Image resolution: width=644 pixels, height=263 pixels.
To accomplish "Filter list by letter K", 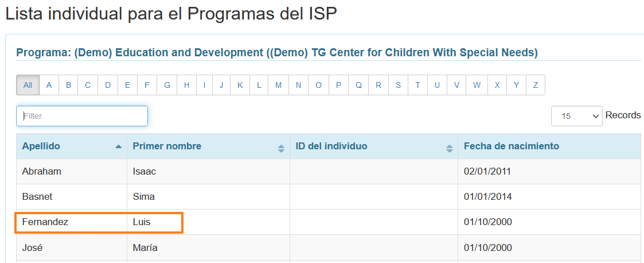I will point(240,85).
